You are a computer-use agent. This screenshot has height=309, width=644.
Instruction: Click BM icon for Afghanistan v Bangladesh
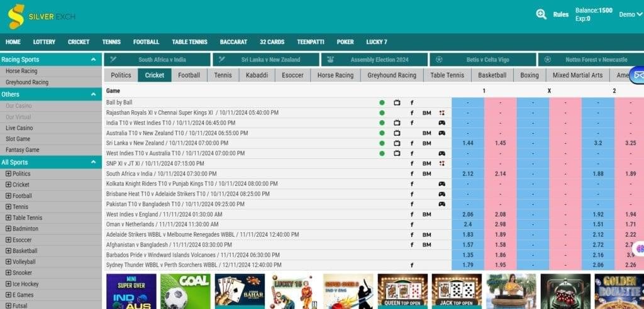click(x=427, y=244)
